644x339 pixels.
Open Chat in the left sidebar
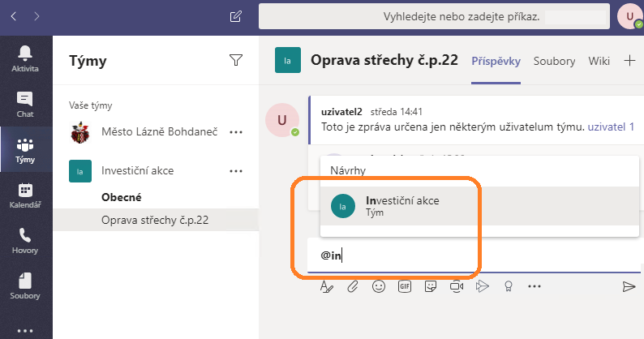pos(25,105)
